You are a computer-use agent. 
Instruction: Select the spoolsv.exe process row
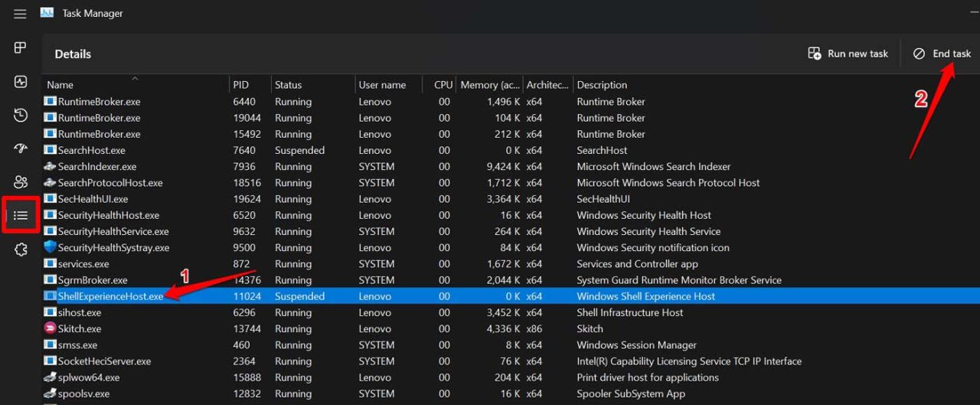(x=83, y=394)
